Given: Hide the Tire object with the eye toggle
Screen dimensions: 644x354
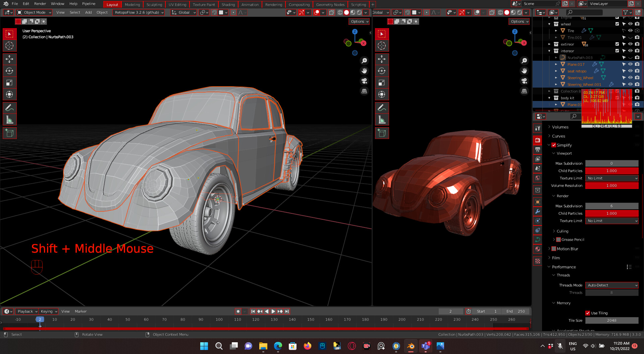Looking at the screenshot, I should (x=630, y=31).
